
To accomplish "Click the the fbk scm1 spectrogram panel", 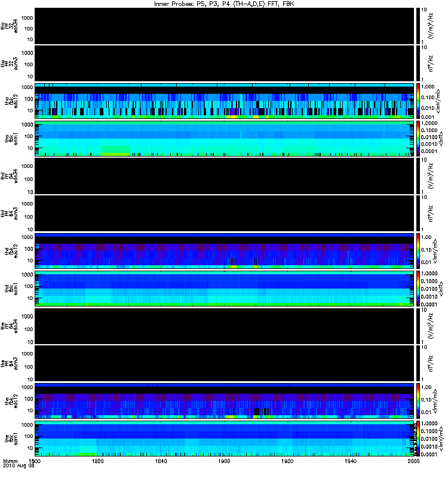I will click(224, 439).
